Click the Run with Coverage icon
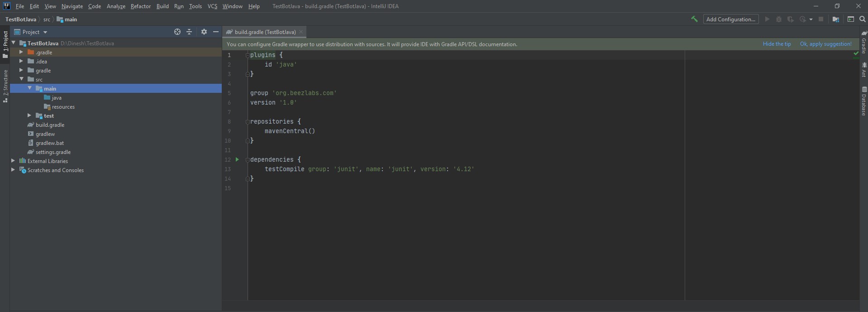The height and width of the screenshot is (312, 868). (x=791, y=19)
